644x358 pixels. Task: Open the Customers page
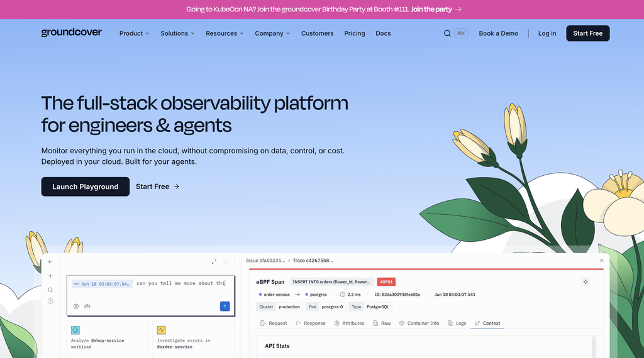coord(318,33)
